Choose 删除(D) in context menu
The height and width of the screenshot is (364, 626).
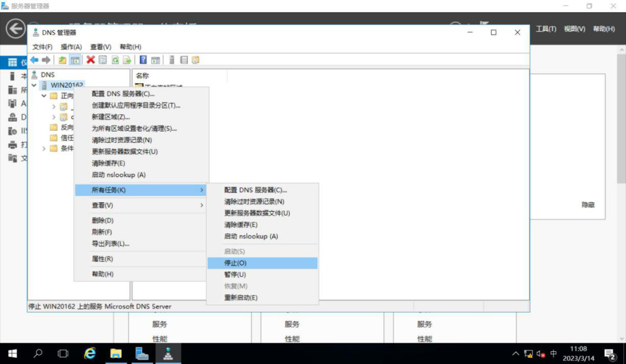(x=142, y=220)
